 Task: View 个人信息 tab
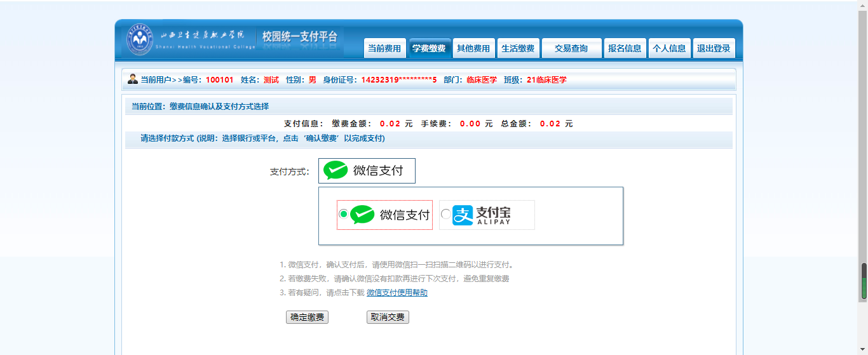tap(669, 48)
